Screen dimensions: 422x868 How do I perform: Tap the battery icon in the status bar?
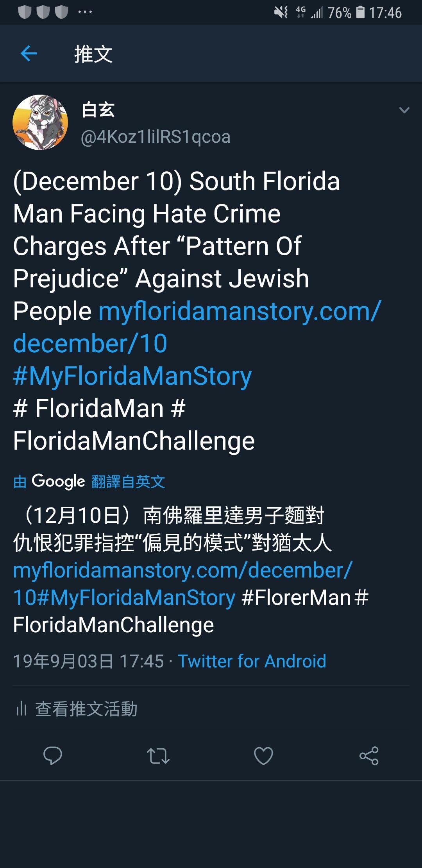pos(361,12)
